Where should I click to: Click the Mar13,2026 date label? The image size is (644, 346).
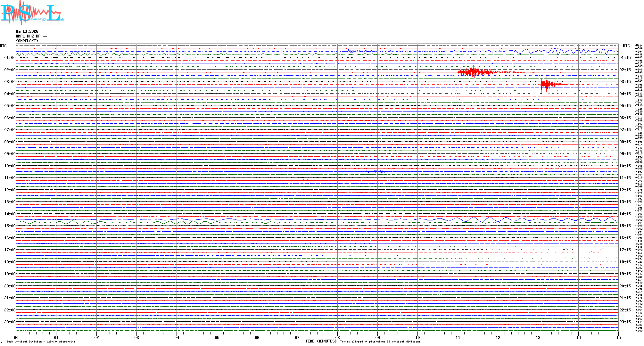click(x=27, y=31)
